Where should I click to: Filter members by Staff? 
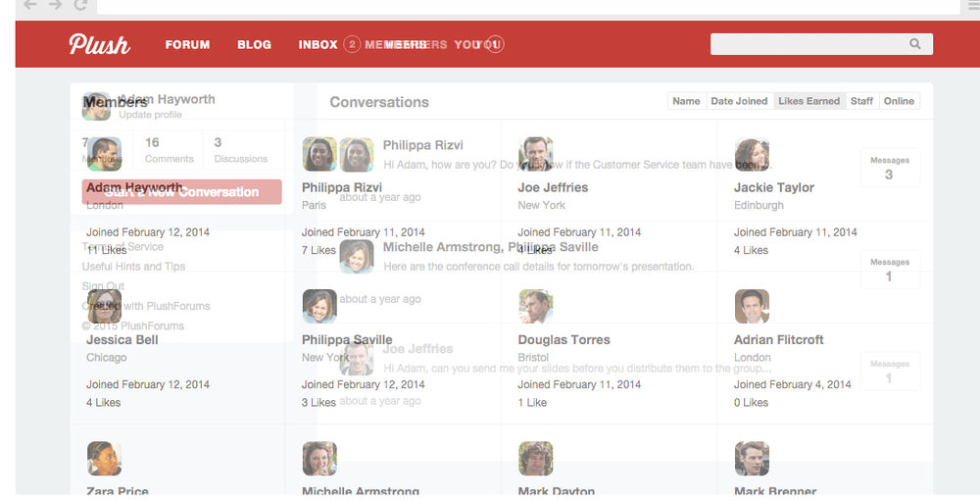pos(861,101)
